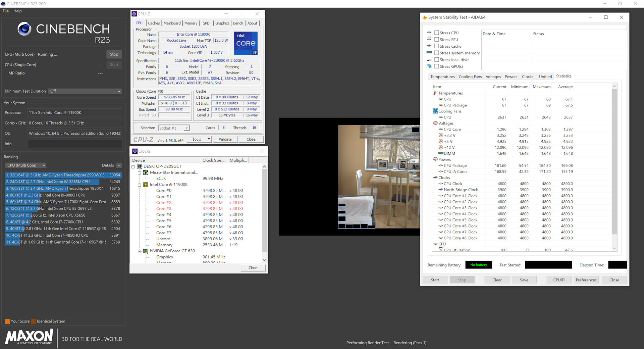Switch to AIDA64 Temperatures tab

pyautogui.click(x=442, y=77)
